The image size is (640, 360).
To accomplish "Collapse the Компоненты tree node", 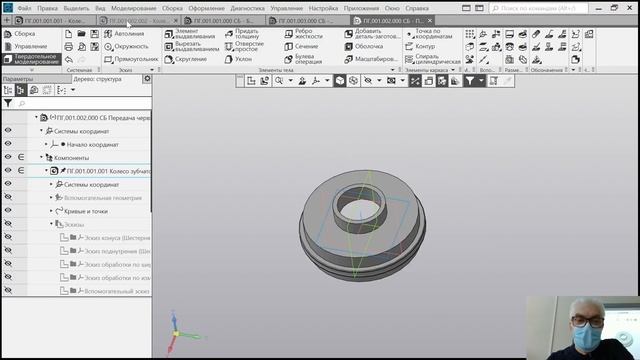I will (x=41, y=157).
